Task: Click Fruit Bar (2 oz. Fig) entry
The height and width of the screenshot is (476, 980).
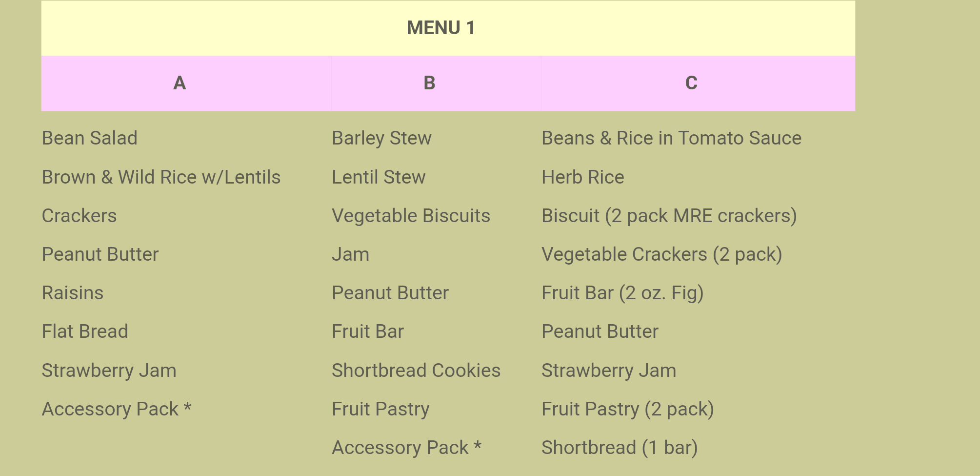Action: pos(622,293)
